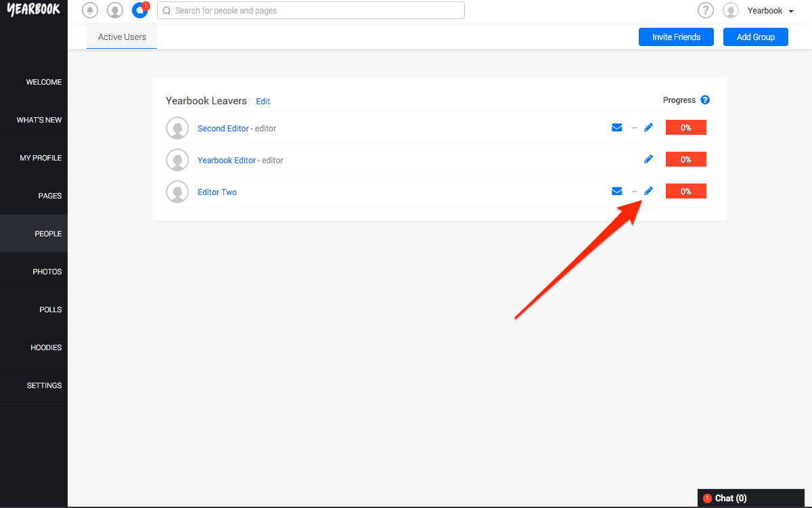Click the Yearbook Leavers group heading
Screen dimensions: 812x508
click(x=206, y=101)
